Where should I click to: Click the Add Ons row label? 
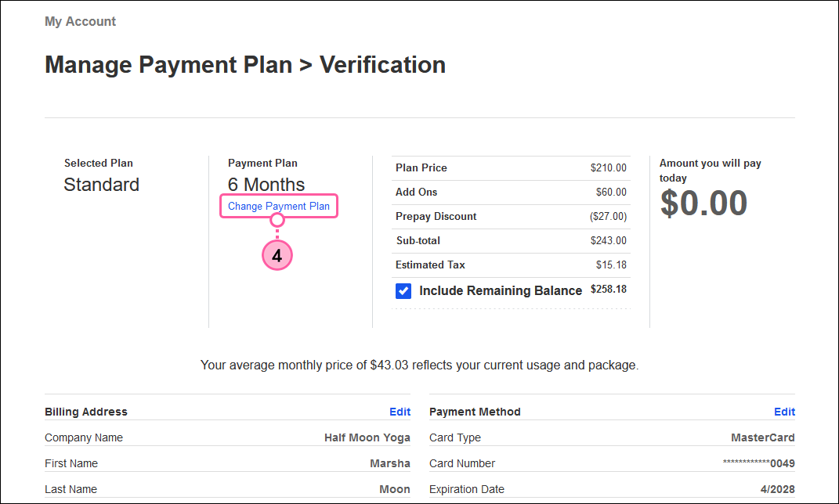[416, 192]
